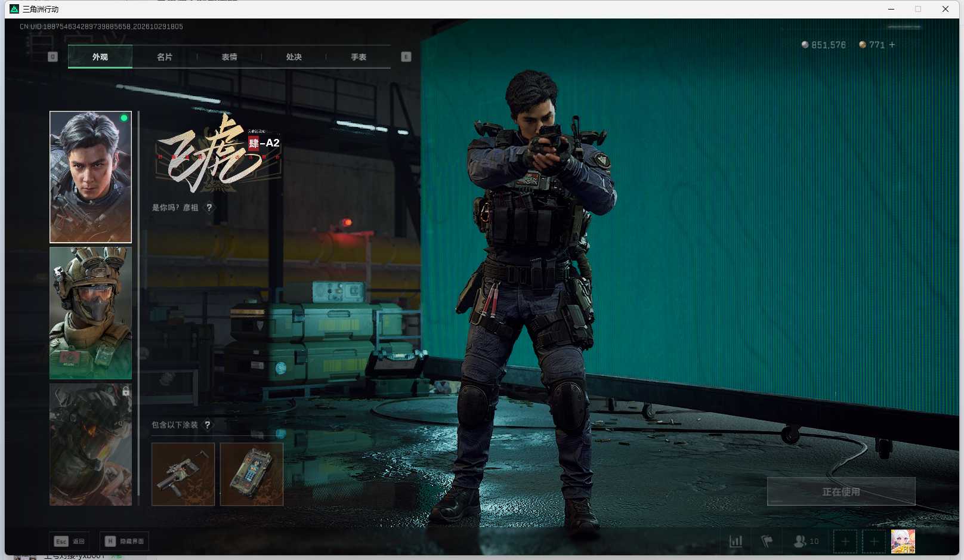Select the locked third skin thumbnail
Image resolution: width=964 pixels, height=560 pixels.
(91, 444)
